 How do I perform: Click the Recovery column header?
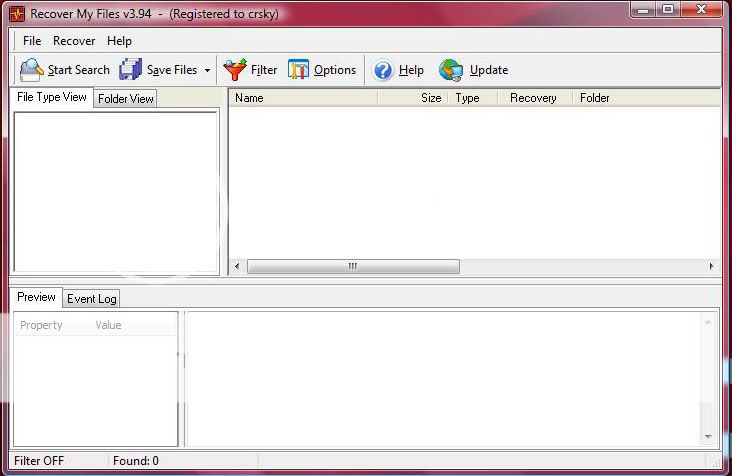point(533,98)
